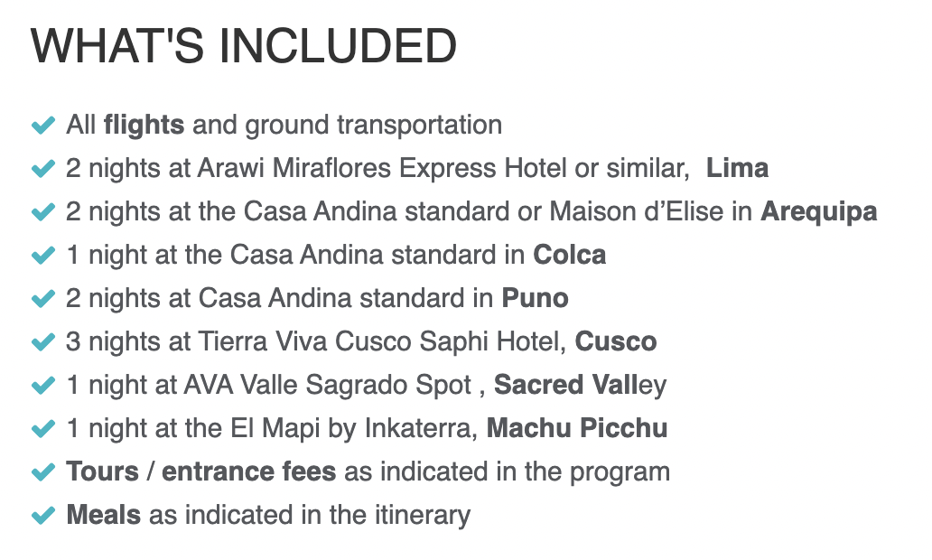The image size is (932, 560).
Task: Click the checkmark next to Meals line
Action: [x=43, y=516]
